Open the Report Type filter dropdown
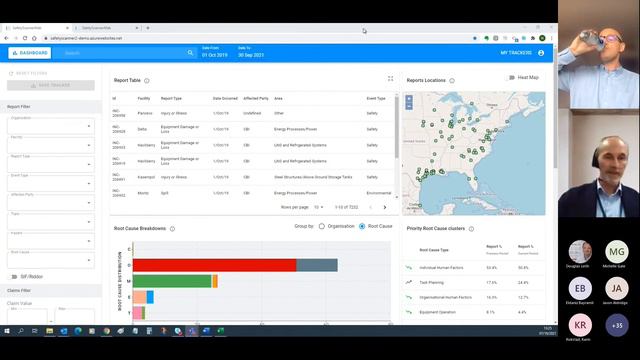 [x=51, y=164]
